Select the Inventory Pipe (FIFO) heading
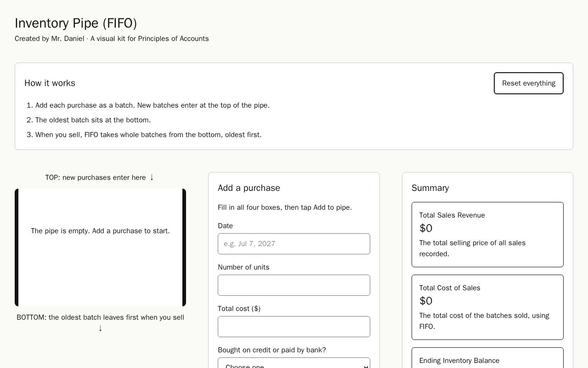Screen dimensions: 588x368 [76, 23]
